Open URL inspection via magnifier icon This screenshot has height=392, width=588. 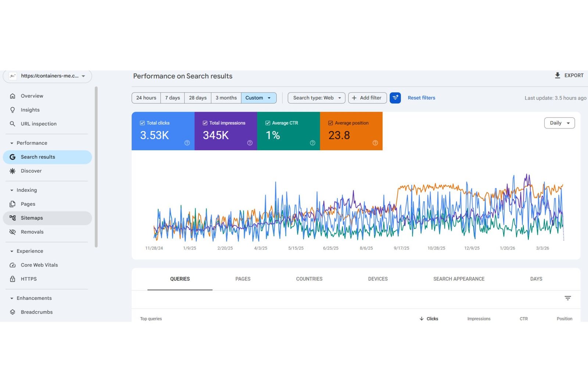(12, 124)
